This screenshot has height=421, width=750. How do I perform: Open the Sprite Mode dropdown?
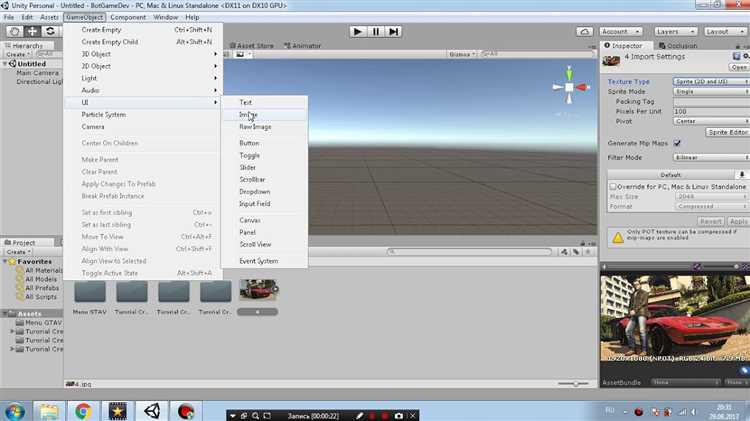point(711,91)
